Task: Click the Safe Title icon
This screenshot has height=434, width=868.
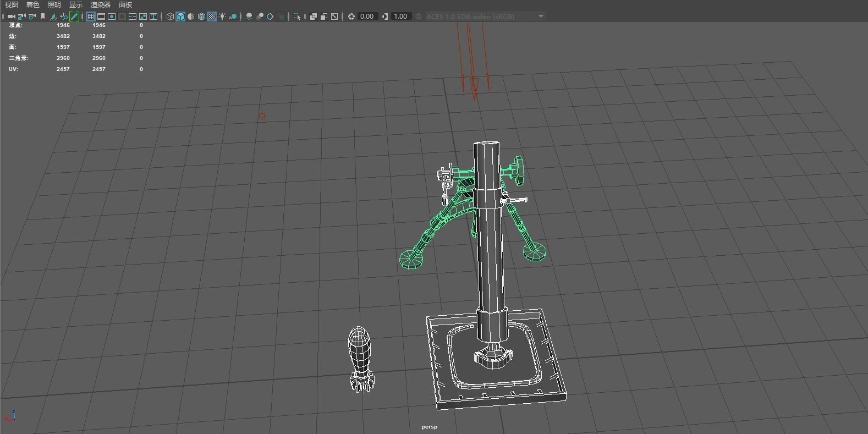Action: click(x=153, y=17)
